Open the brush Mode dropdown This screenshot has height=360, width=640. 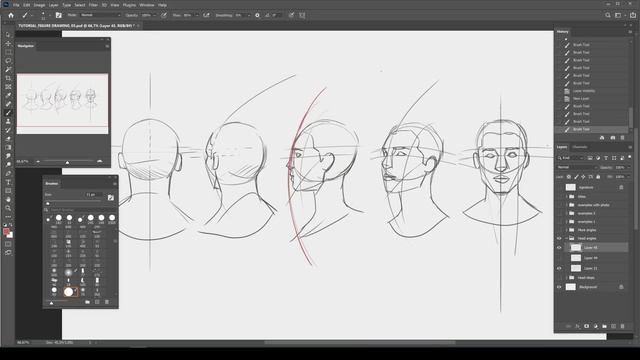point(100,15)
